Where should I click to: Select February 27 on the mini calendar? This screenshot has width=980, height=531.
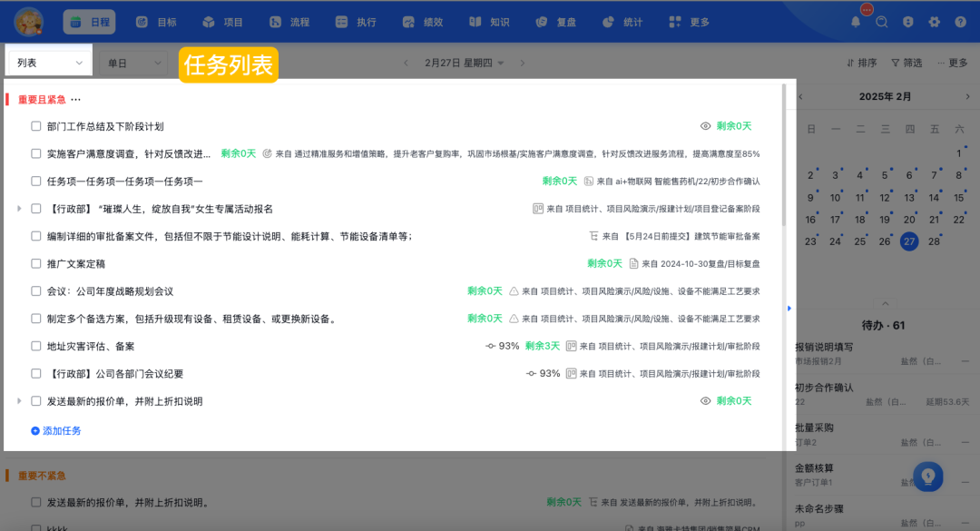pyautogui.click(x=908, y=242)
